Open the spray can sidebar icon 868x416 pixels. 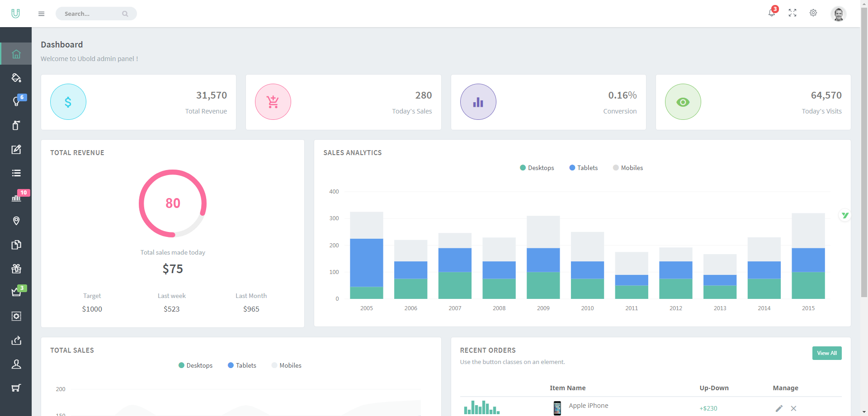[16, 125]
